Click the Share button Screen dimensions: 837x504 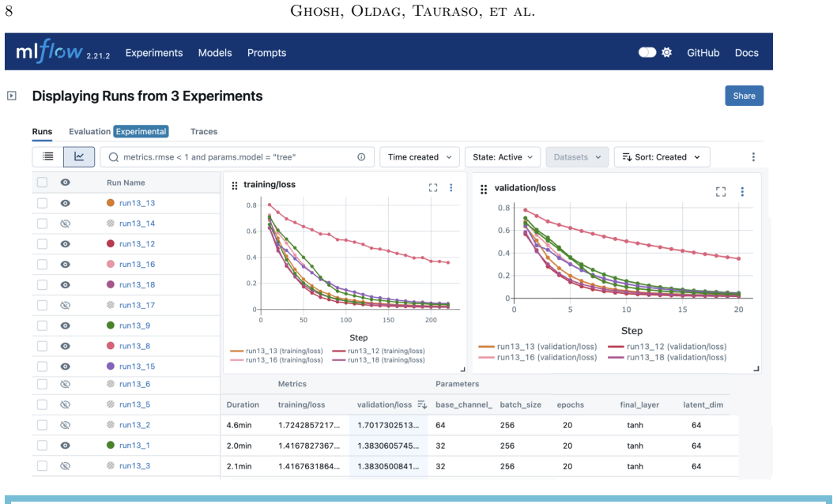pos(744,96)
